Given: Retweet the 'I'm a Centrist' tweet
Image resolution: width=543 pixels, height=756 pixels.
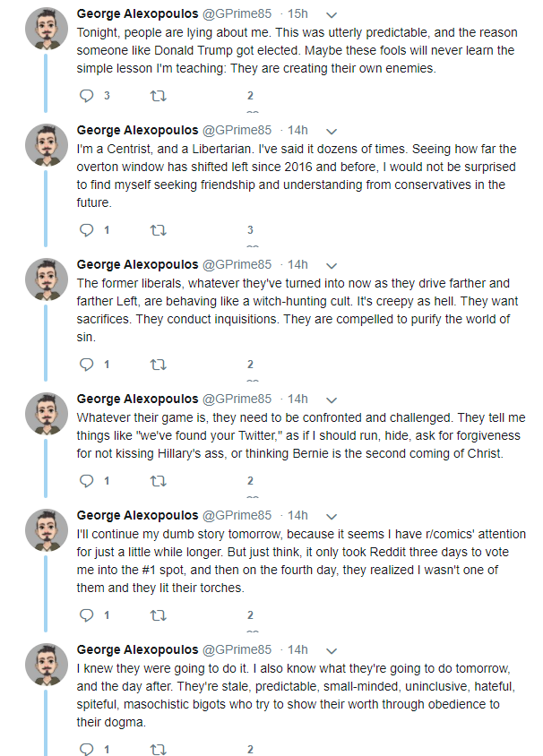Looking at the screenshot, I should point(159,230).
